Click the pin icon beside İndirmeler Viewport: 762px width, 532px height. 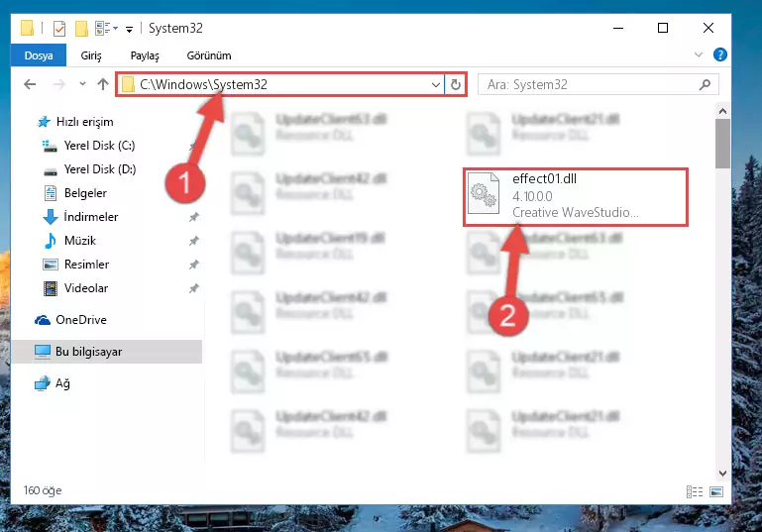[194, 217]
